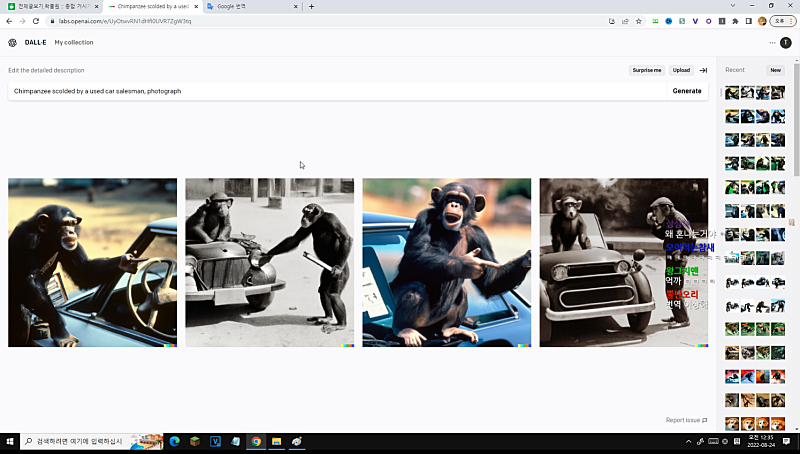Screen dimensions: 800x454
Task: Open the Chrome extensions puzzle icon
Action: tap(736, 21)
